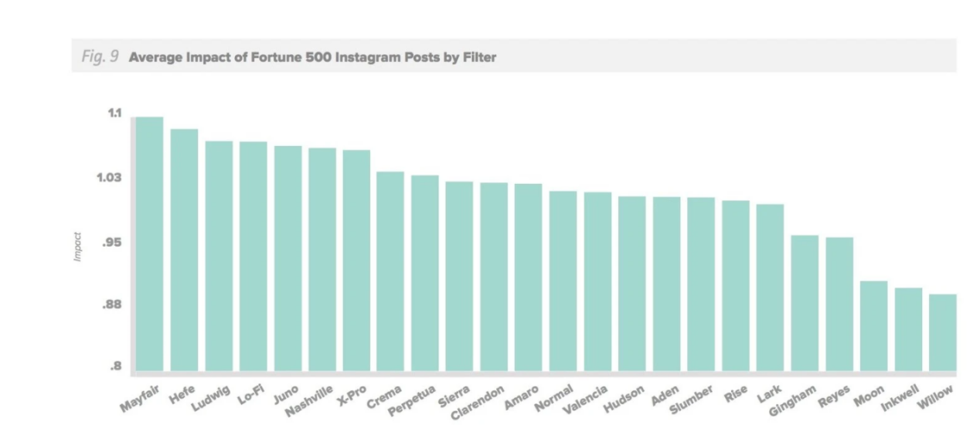Select the Perpetua bar
The width and height of the screenshot is (980, 429).
click(x=425, y=273)
